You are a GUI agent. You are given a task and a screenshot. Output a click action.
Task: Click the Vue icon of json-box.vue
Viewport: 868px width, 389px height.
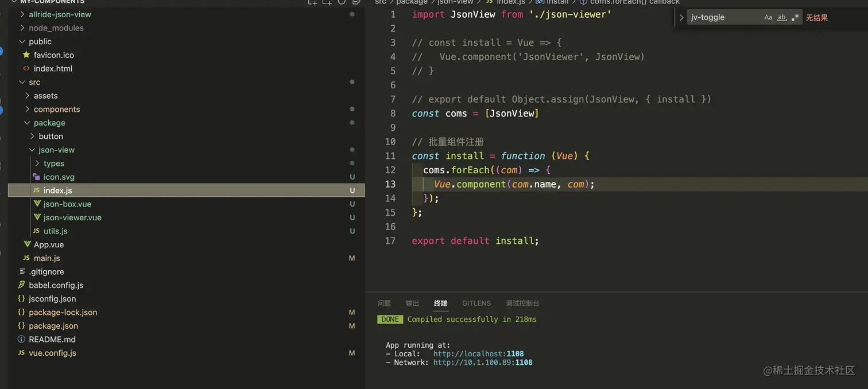click(37, 204)
